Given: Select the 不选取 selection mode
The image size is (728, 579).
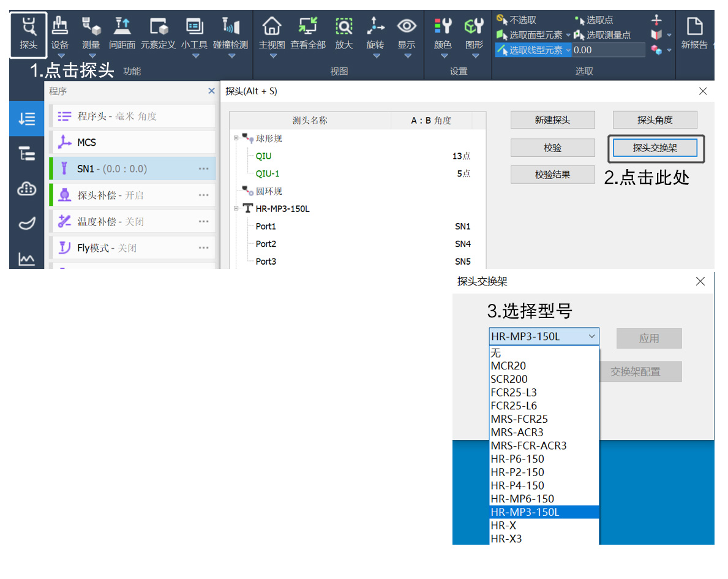Looking at the screenshot, I should [x=517, y=20].
